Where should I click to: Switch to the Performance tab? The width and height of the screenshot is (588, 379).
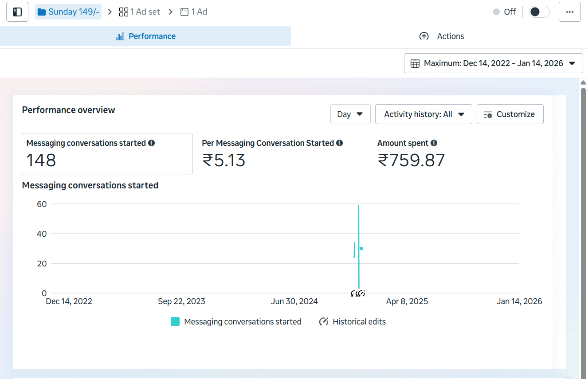tap(145, 36)
